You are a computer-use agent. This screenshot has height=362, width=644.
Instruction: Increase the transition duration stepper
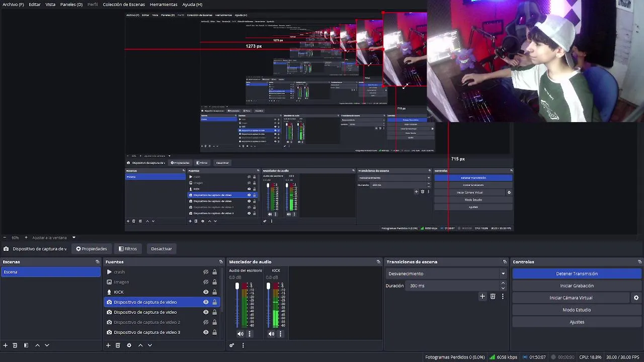[x=503, y=283]
